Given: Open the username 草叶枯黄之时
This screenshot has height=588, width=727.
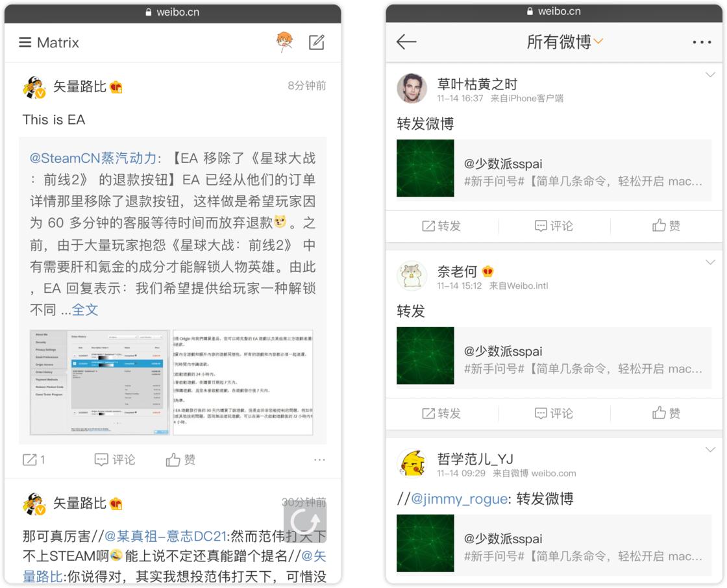Looking at the screenshot, I should 477,84.
